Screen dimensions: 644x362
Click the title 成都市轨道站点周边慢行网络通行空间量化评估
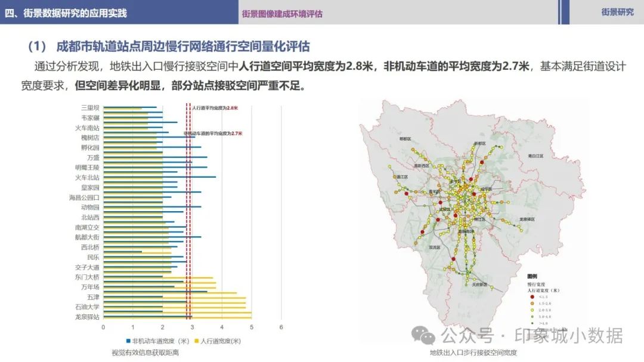(183, 47)
